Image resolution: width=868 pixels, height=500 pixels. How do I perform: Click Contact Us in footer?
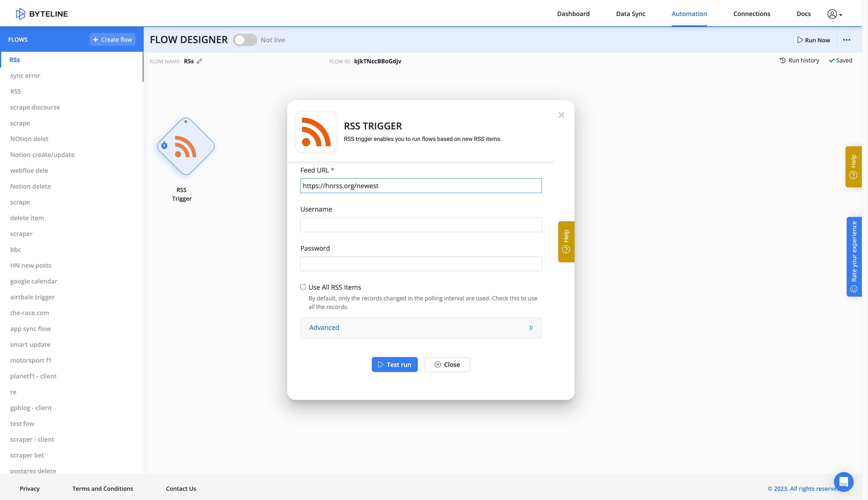181,488
